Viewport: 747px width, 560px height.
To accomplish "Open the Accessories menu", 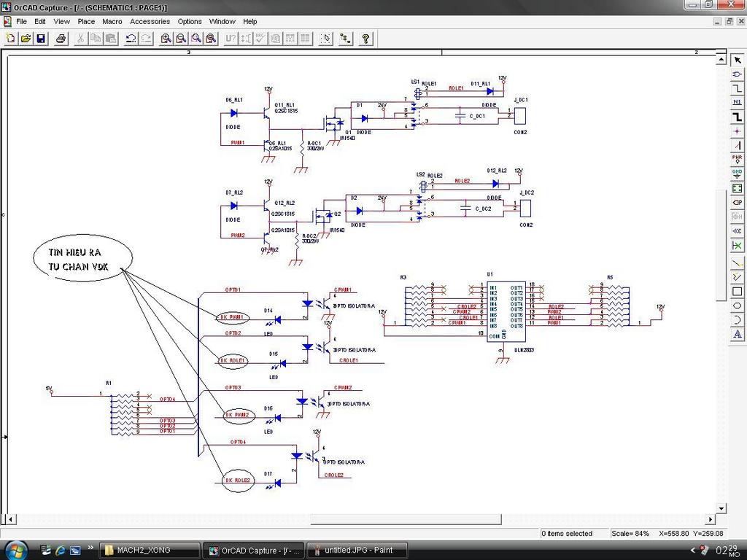I will coord(150,21).
